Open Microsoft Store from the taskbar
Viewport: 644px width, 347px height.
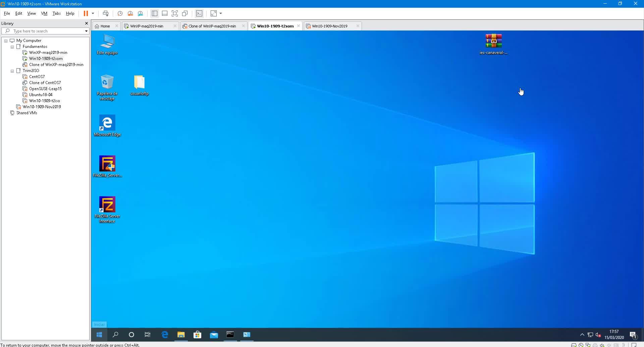click(x=198, y=335)
